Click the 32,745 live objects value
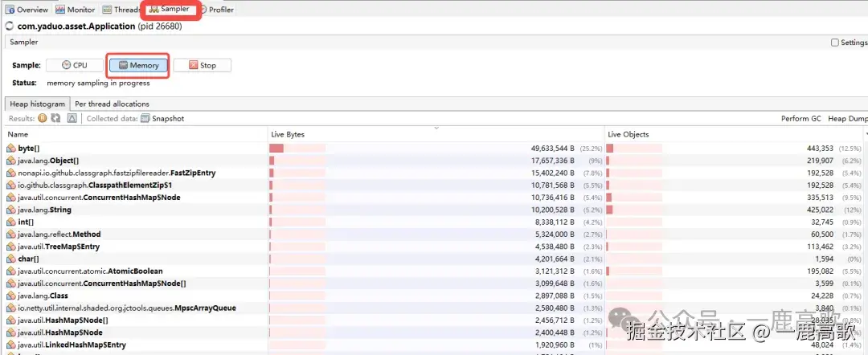This screenshot has width=868, height=355. coord(822,222)
